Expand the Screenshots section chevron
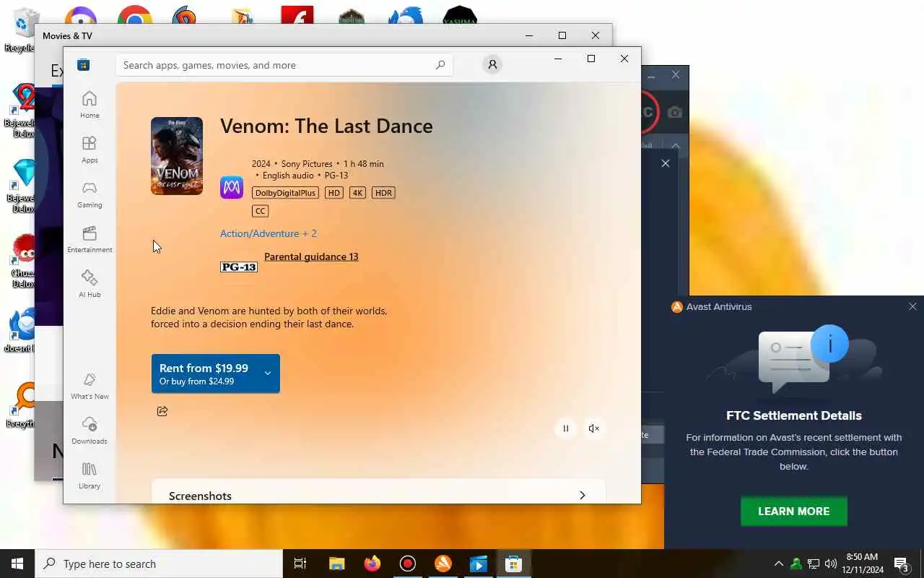The image size is (924, 578). click(583, 496)
